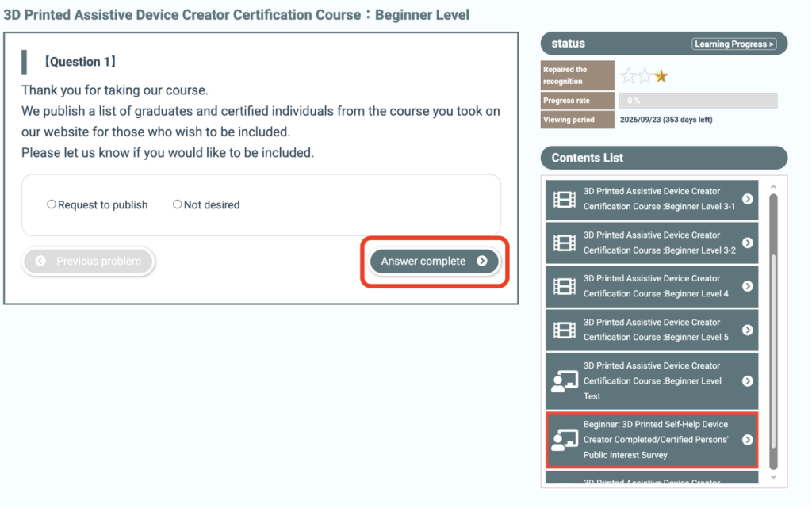Click the contents list scrollbar down arrow
This screenshot has height=512, width=812.
774,478
